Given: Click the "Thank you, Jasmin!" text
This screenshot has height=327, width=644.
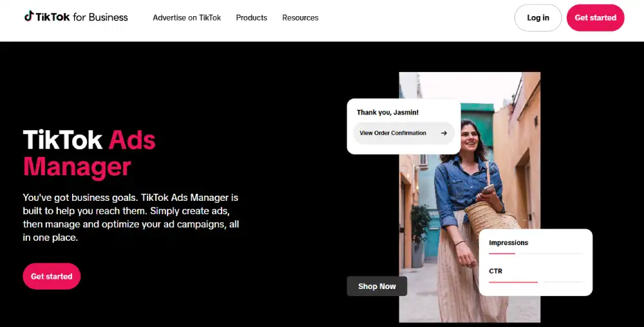Looking at the screenshot, I should [388, 113].
